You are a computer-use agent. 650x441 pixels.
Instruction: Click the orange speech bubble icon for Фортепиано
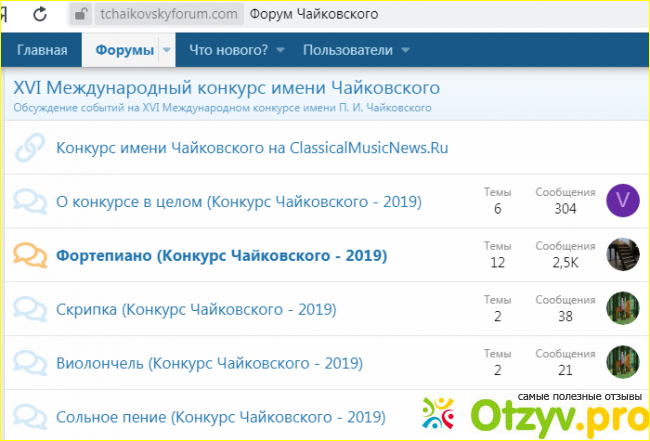coord(30,256)
